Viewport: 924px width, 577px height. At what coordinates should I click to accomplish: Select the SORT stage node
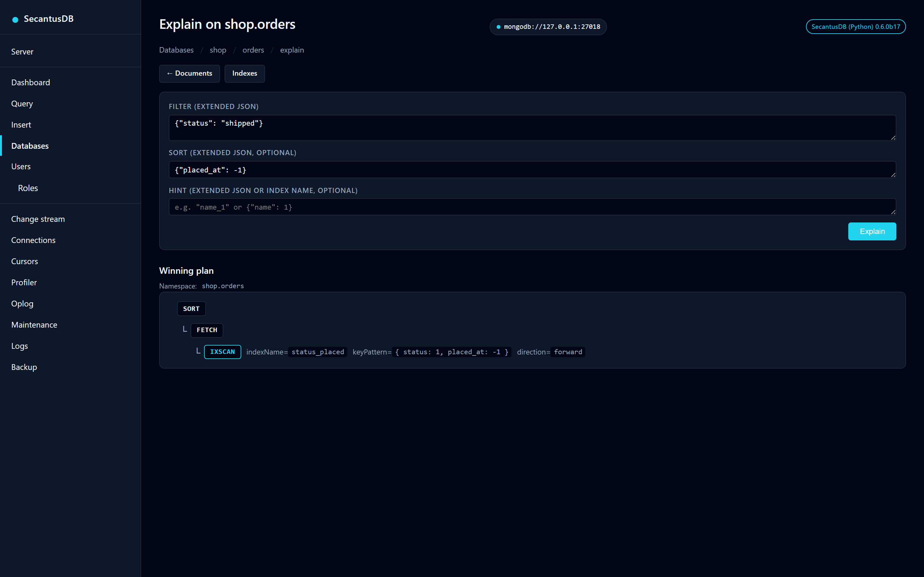click(x=191, y=309)
